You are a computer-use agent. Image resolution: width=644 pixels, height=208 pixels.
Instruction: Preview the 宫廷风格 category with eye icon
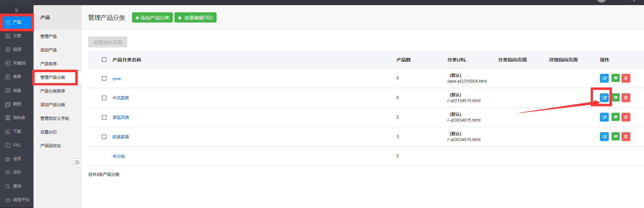615,117
